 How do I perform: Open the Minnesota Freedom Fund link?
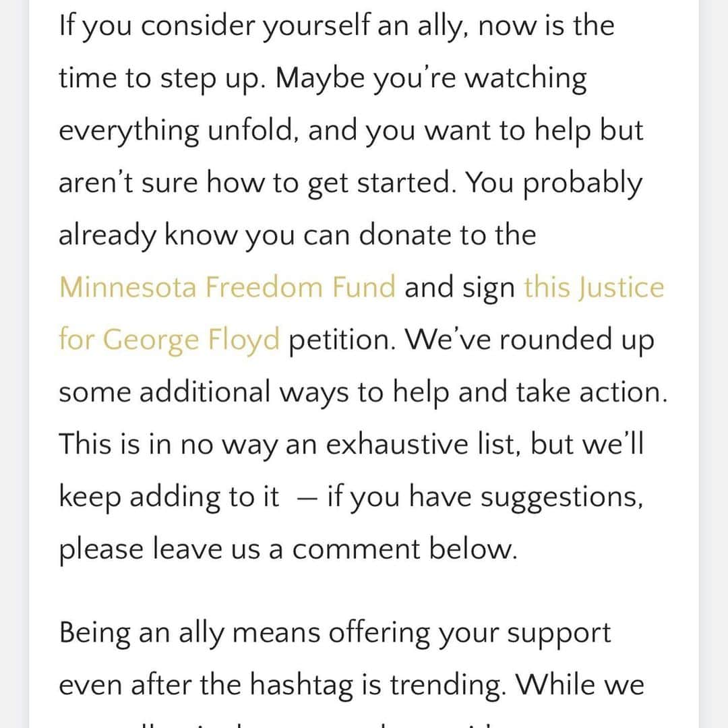click(x=228, y=287)
